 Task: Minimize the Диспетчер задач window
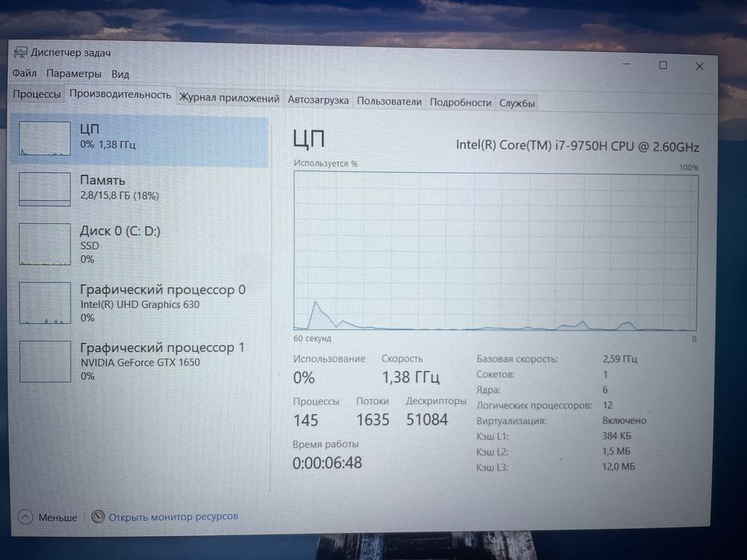626,64
